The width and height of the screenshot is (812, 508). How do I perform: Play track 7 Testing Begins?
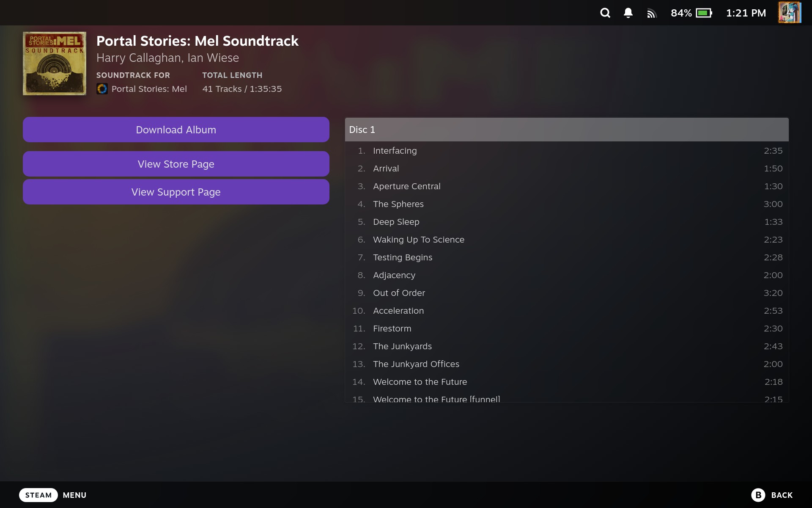pyautogui.click(x=567, y=257)
